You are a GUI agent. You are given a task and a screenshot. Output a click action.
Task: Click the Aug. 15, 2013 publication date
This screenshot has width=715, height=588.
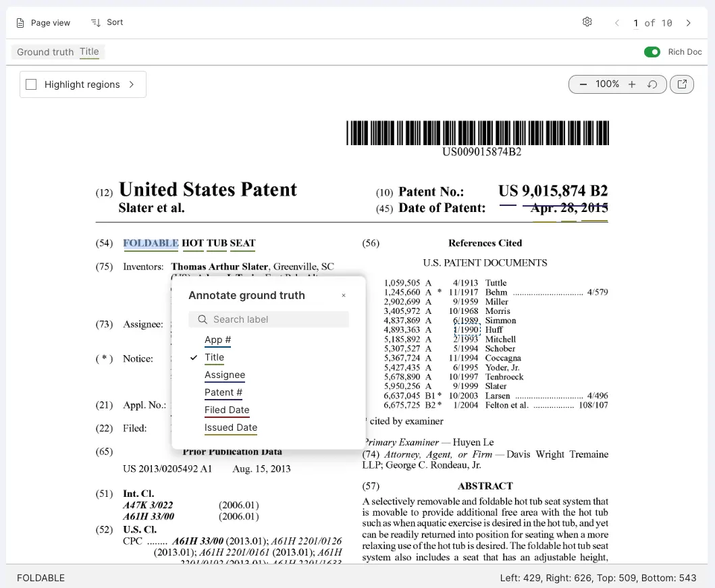click(x=261, y=469)
